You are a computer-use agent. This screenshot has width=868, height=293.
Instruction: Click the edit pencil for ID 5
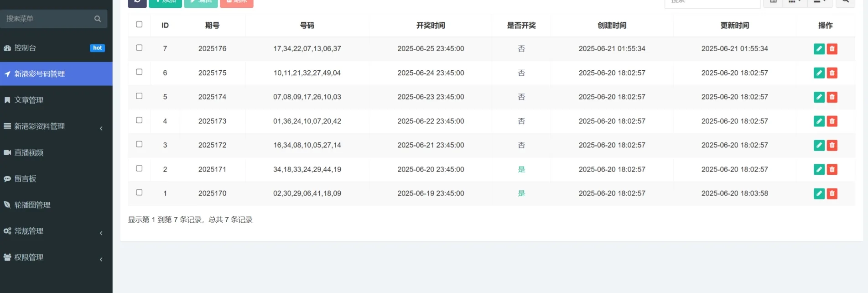(819, 97)
